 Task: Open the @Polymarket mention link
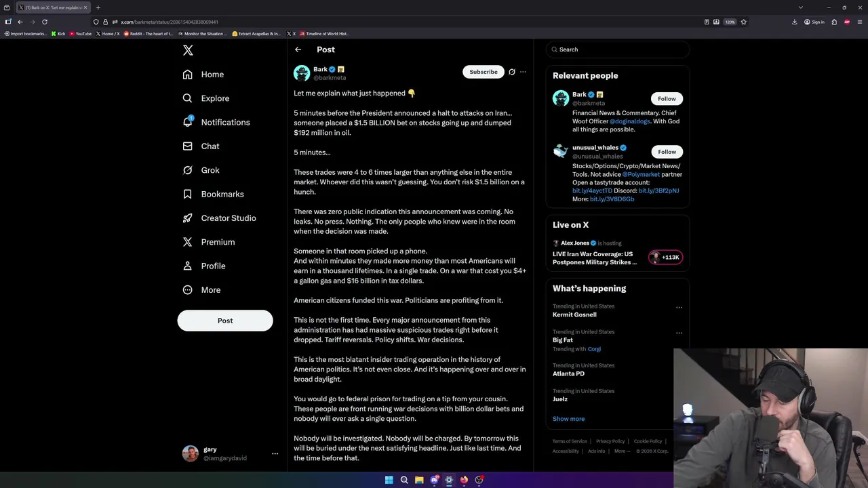[x=641, y=174]
